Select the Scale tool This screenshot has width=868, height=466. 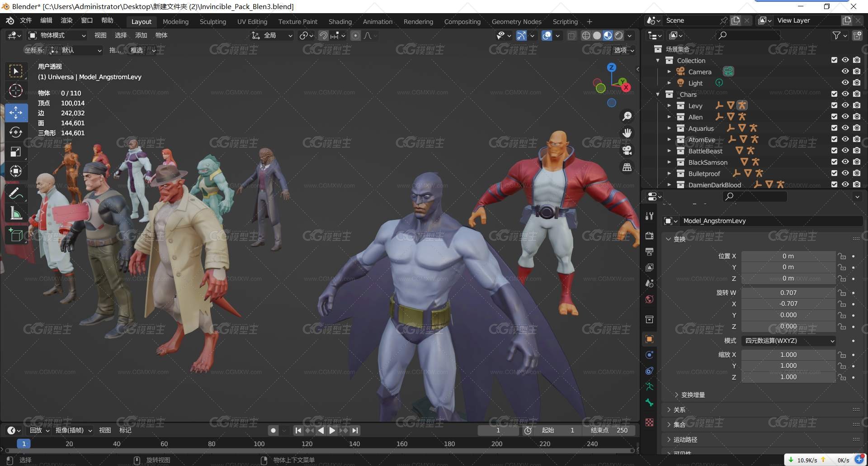[x=16, y=152]
